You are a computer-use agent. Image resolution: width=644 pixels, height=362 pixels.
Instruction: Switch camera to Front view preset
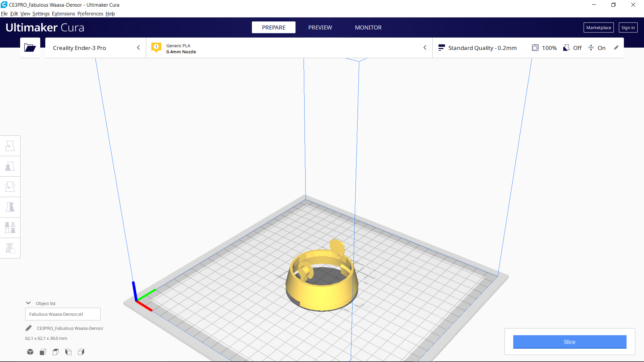click(43, 352)
